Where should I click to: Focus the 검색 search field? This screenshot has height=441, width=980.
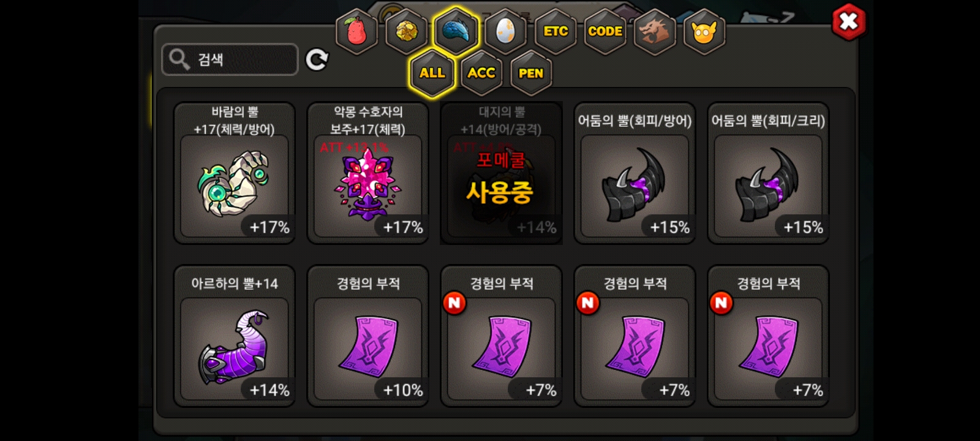[x=230, y=59]
